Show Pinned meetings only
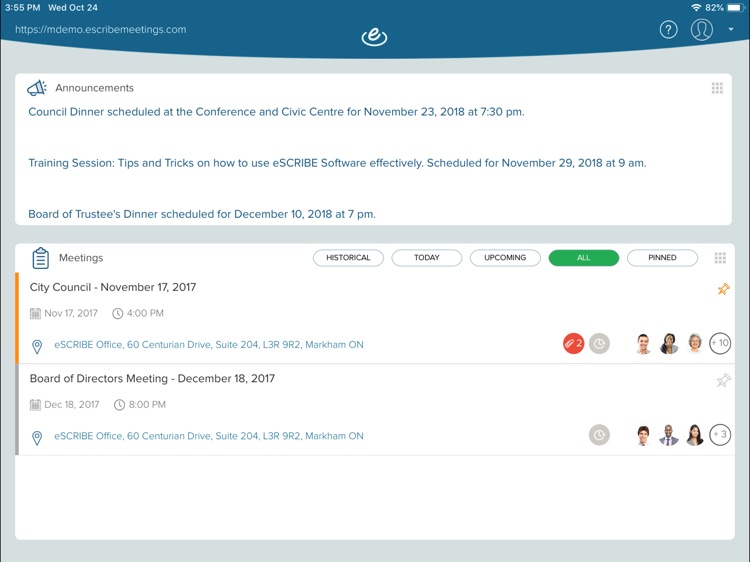Screen dimensions: 750x562 662,257
